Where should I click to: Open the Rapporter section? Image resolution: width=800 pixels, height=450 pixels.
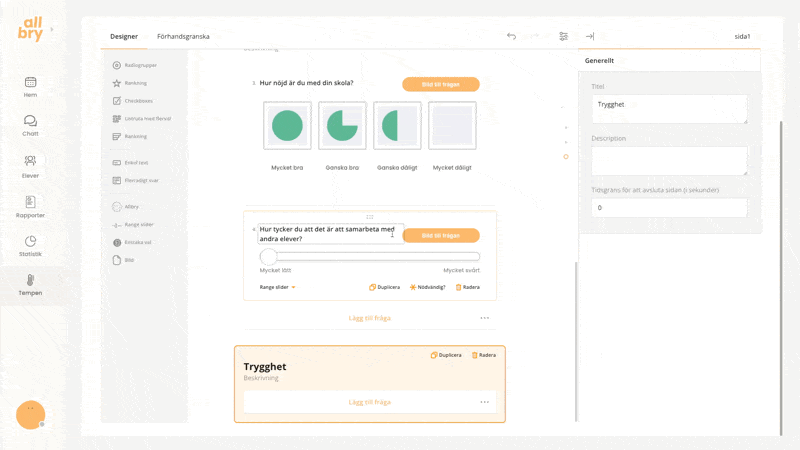point(30,207)
